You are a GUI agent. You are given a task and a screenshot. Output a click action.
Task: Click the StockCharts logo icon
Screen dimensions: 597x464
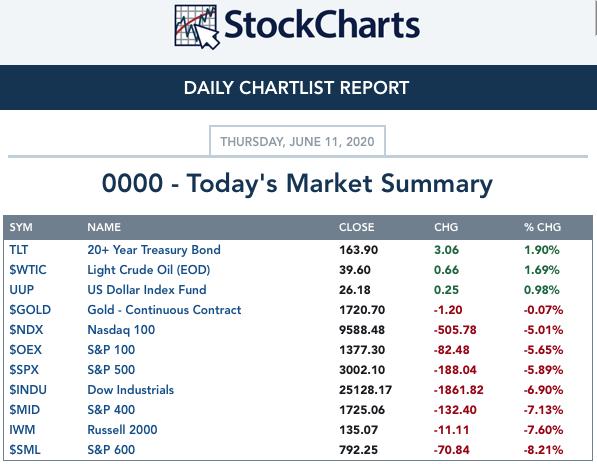(x=197, y=27)
